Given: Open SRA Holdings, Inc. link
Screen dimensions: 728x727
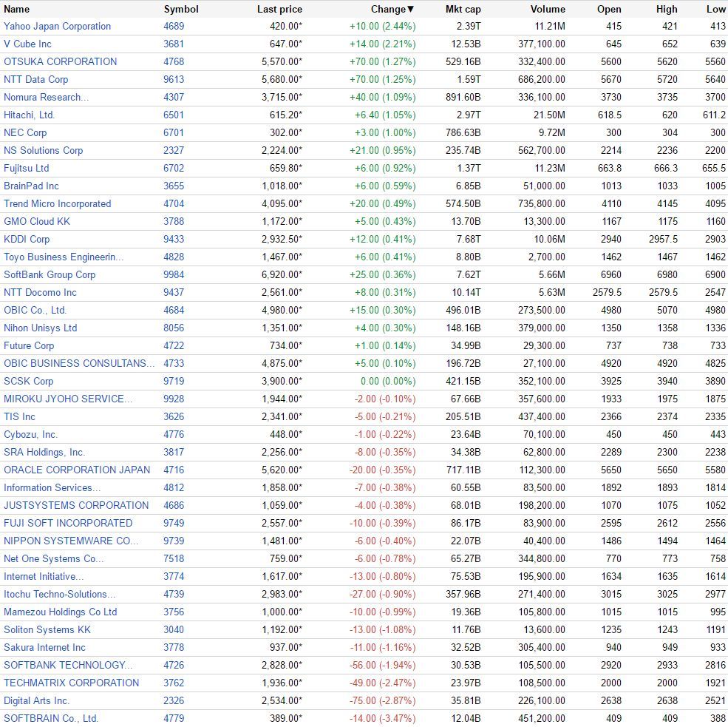Looking at the screenshot, I should [x=44, y=453].
